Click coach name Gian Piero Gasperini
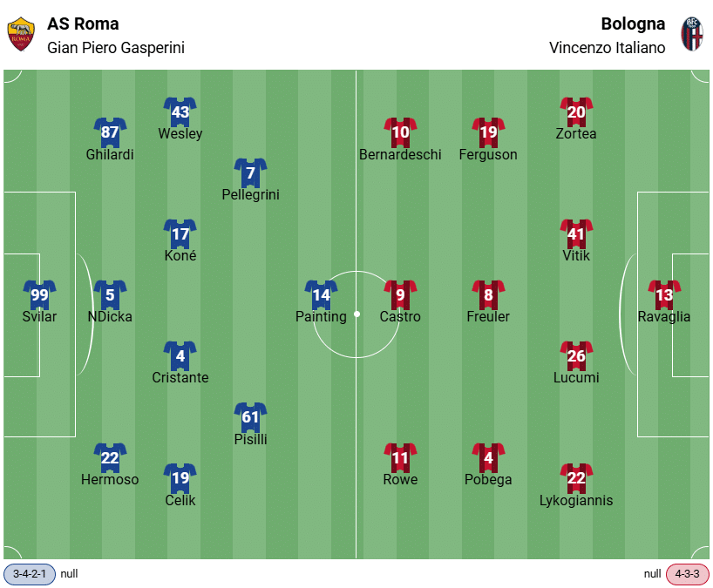Image resolution: width=713 pixels, height=588 pixels. click(x=116, y=48)
